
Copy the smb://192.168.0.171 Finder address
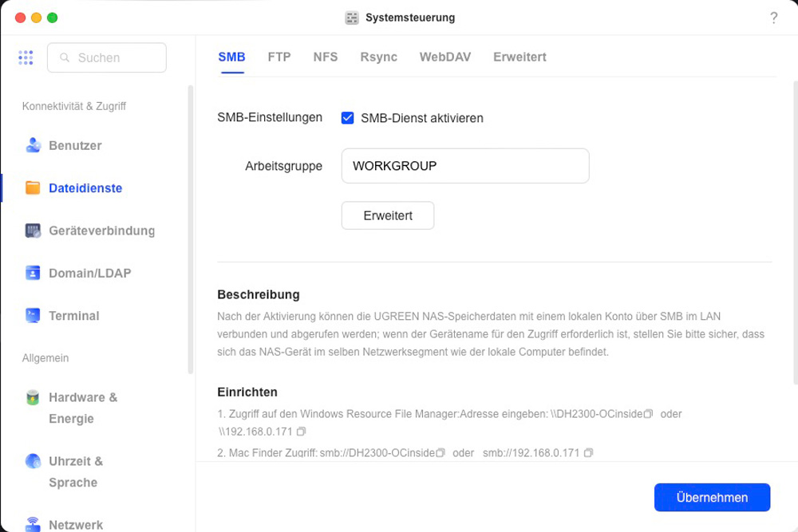(x=588, y=453)
